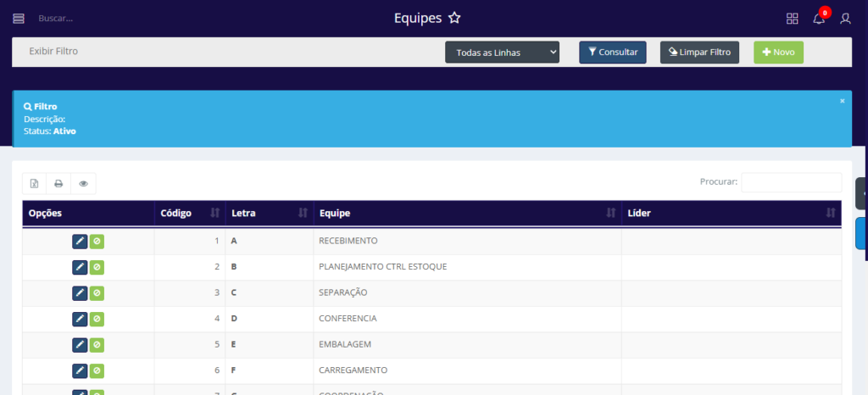This screenshot has height=395, width=868.
Task: Open the apps grid icon
Action: tap(792, 19)
